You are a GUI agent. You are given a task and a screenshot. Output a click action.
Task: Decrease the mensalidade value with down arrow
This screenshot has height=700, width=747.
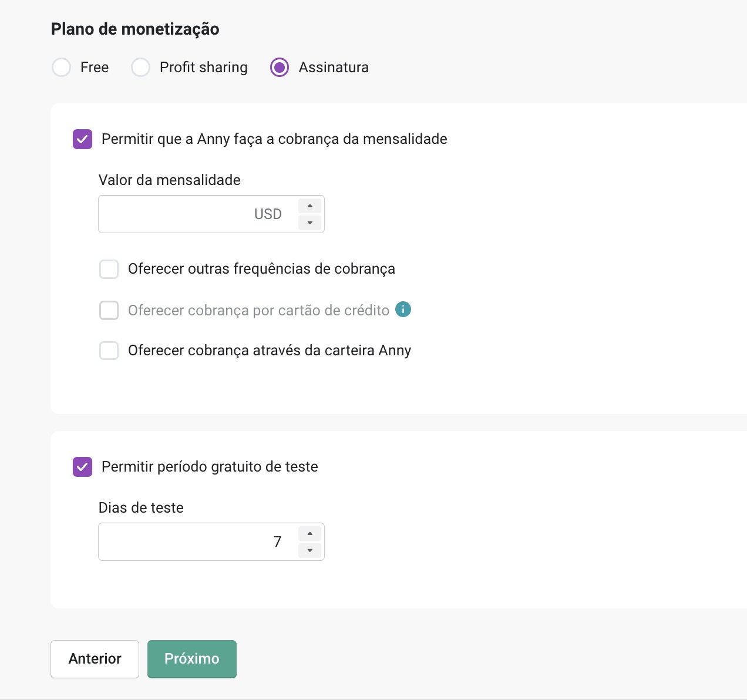(309, 223)
